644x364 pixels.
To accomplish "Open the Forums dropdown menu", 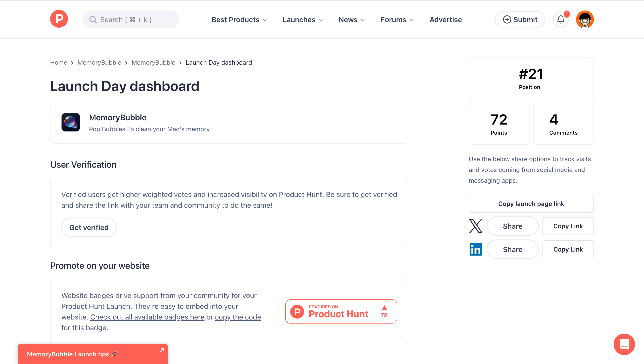I will pyautogui.click(x=397, y=19).
